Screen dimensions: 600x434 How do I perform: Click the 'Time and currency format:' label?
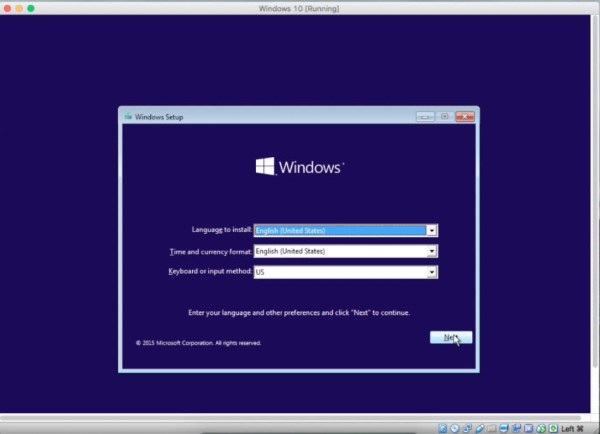(210, 251)
